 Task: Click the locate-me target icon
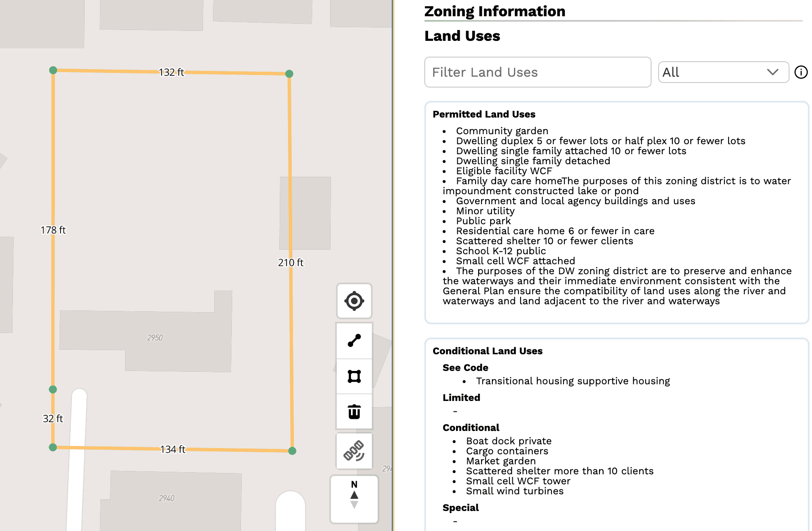[354, 301]
